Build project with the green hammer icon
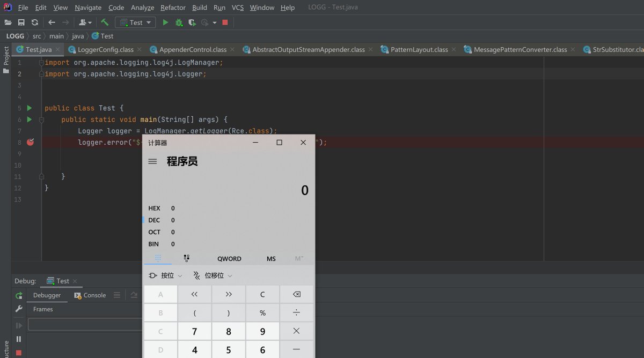This screenshot has width=644, height=358. (x=105, y=23)
